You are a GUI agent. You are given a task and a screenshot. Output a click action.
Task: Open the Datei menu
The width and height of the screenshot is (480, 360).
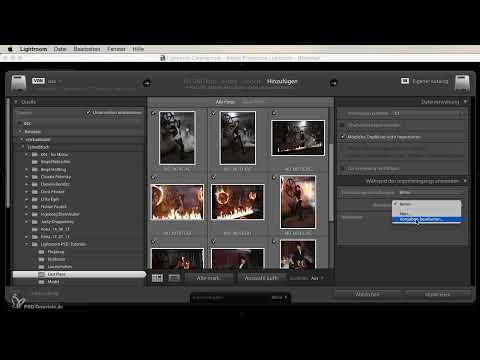click(60, 49)
